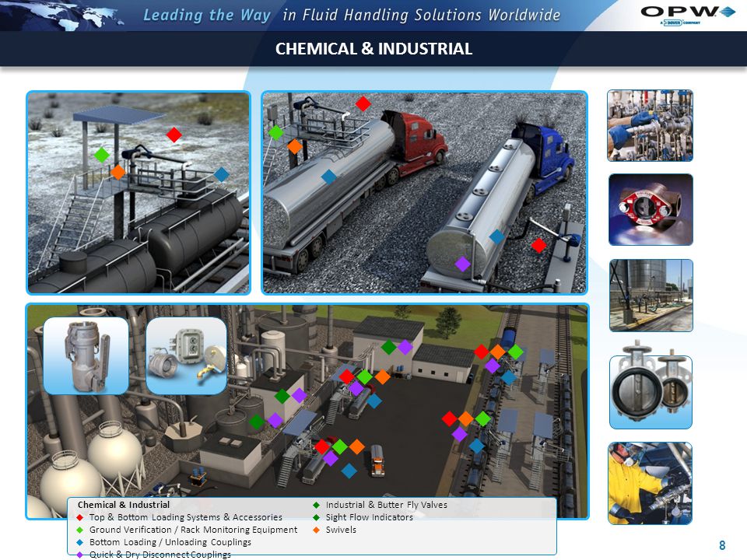Click the dark green diamond beside Industrial & Butter Fly Valves

coord(317,505)
